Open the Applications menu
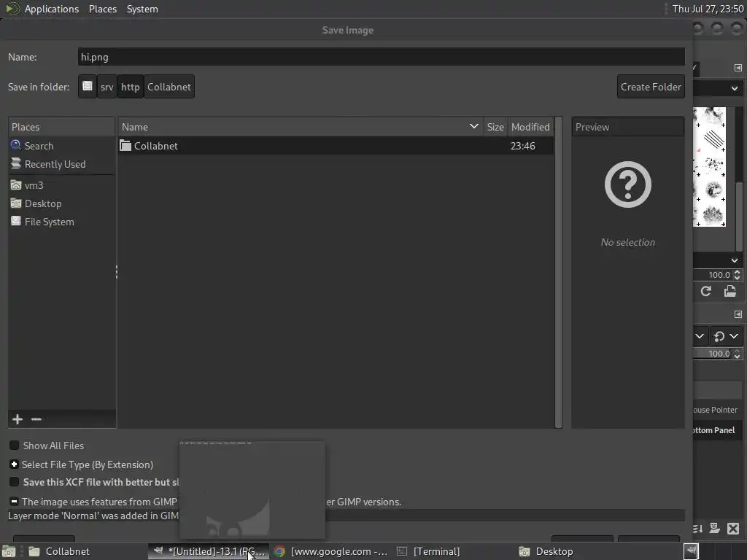Viewport: 747px width, 560px height. pos(52,9)
